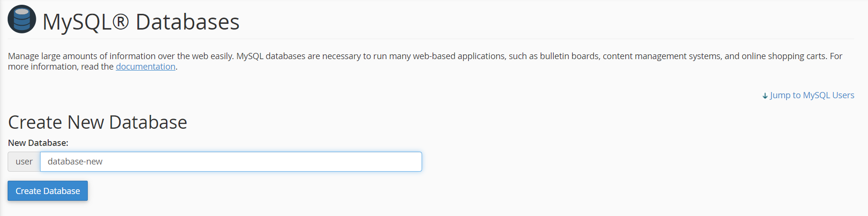Image resolution: width=868 pixels, height=216 pixels.
Task: Jump to MySQL Users section
Action: coord(812,95)
